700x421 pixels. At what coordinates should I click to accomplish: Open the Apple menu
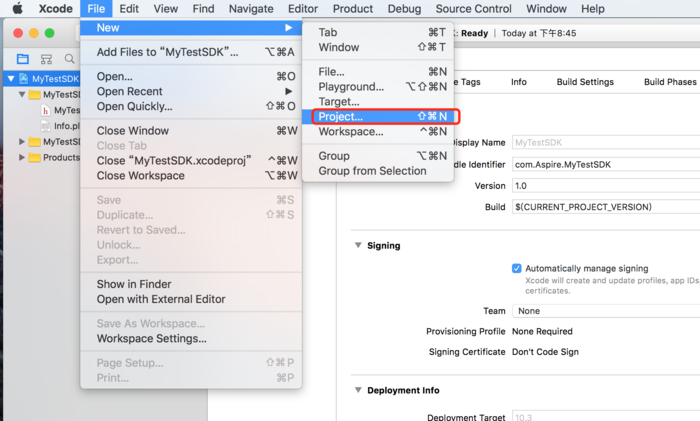(x=17, y=9)
